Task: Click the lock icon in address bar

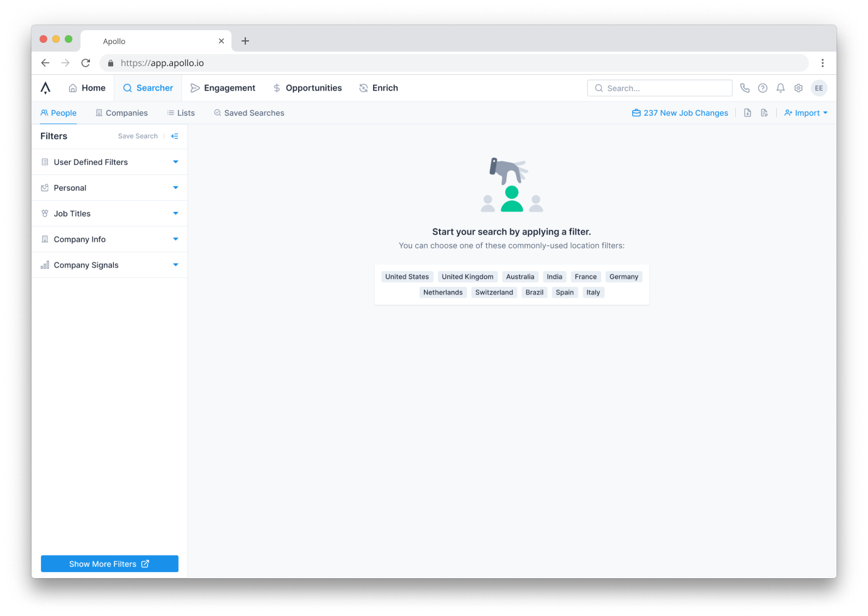Action: [x=111, y=63]
